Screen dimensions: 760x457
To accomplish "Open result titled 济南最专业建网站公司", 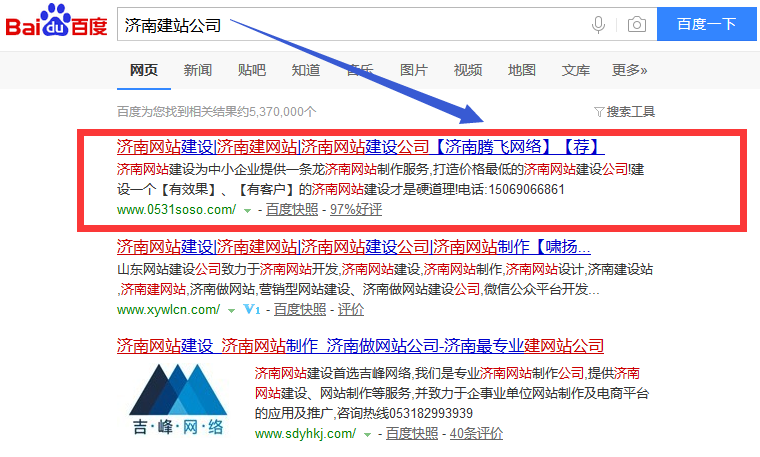I will [360, 346].
